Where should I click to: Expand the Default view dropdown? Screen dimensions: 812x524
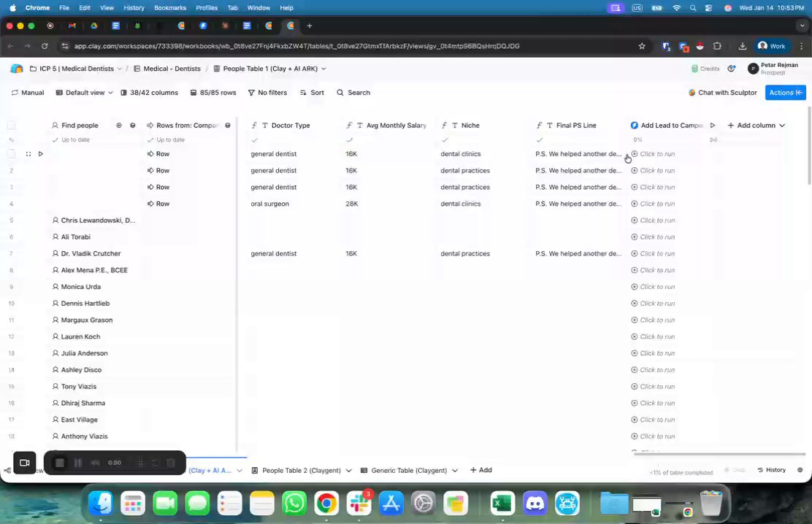coord(84,93)
